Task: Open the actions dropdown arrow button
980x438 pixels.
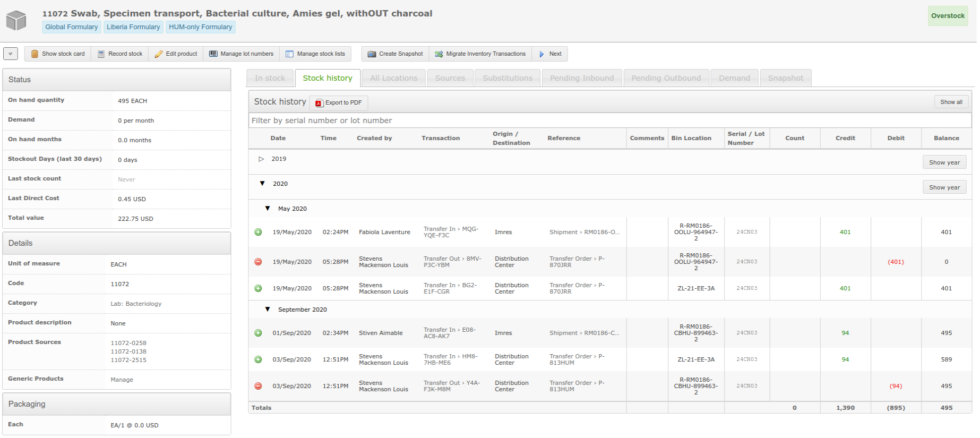Action: [x=11, y=54]
